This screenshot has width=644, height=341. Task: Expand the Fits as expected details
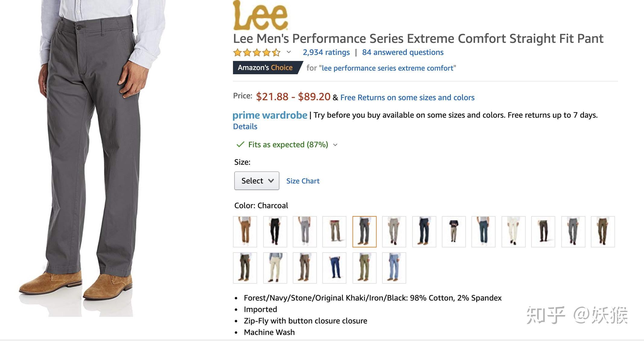click(335, 145)
